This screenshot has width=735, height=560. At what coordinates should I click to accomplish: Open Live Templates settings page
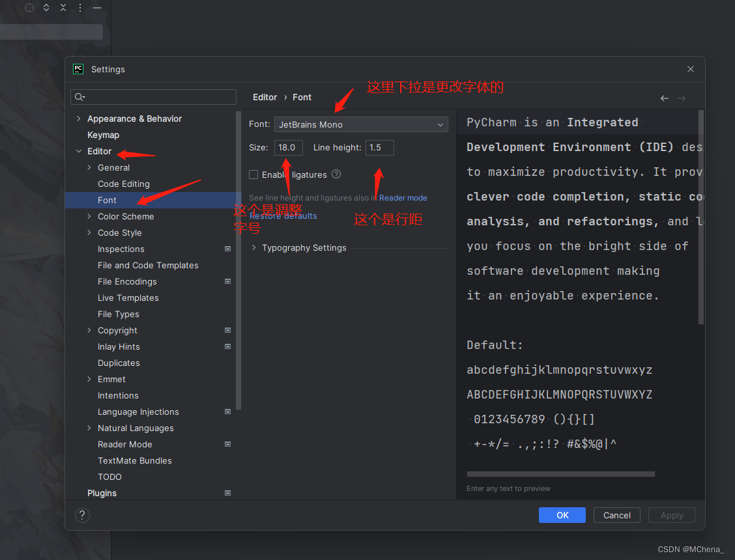128,298
